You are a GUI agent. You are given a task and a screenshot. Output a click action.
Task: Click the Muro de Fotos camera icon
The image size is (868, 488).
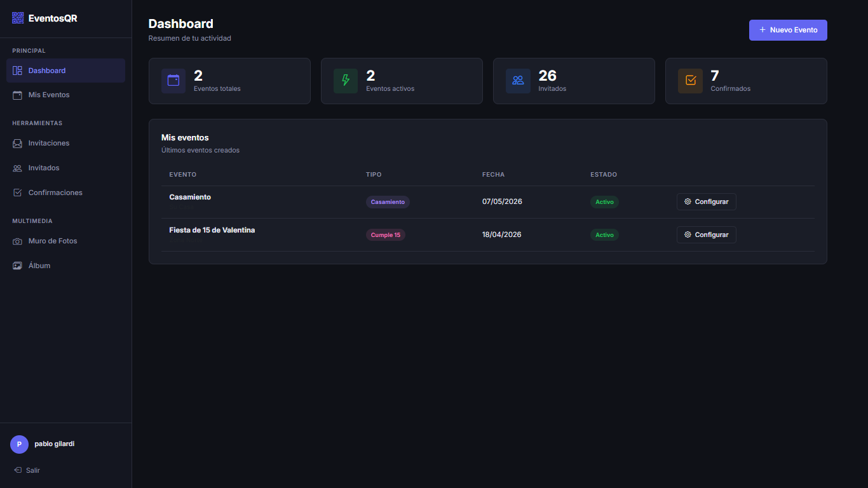[17, 241]
